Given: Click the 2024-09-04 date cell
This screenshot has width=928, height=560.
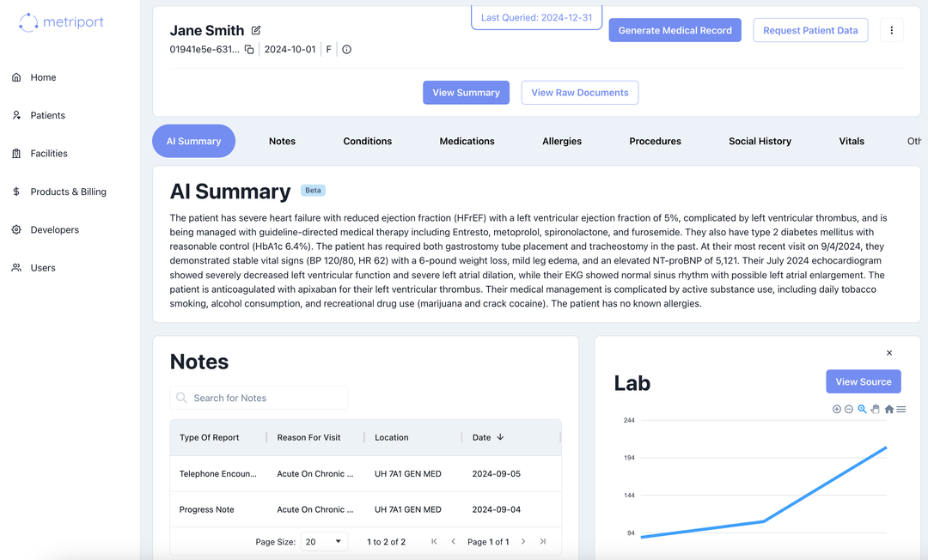Looking at the screenshot, I should coord(496,509).
